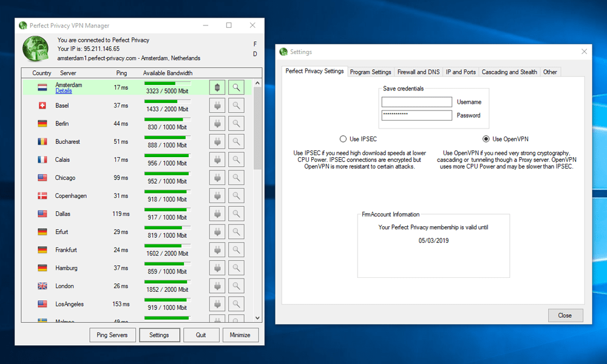Open the Firewall and DNS tab
The image size is (607, 364).
(418, 72)
